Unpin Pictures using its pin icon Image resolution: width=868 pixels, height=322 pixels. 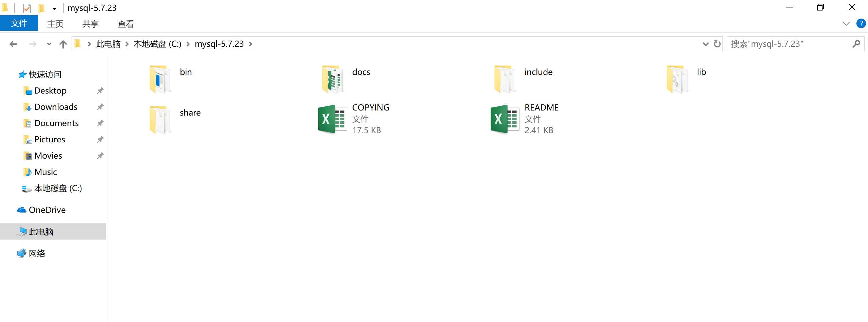[x=100, y=139]
